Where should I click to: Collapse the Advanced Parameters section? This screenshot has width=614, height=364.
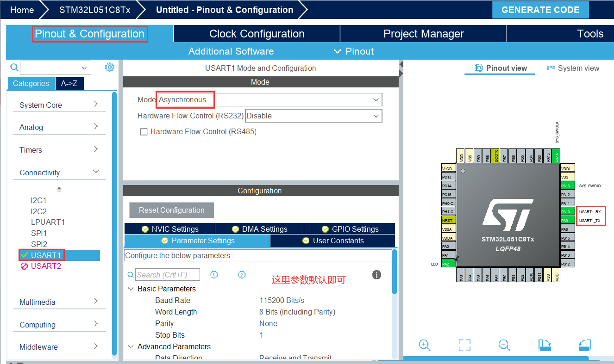[x=130, y=346]
